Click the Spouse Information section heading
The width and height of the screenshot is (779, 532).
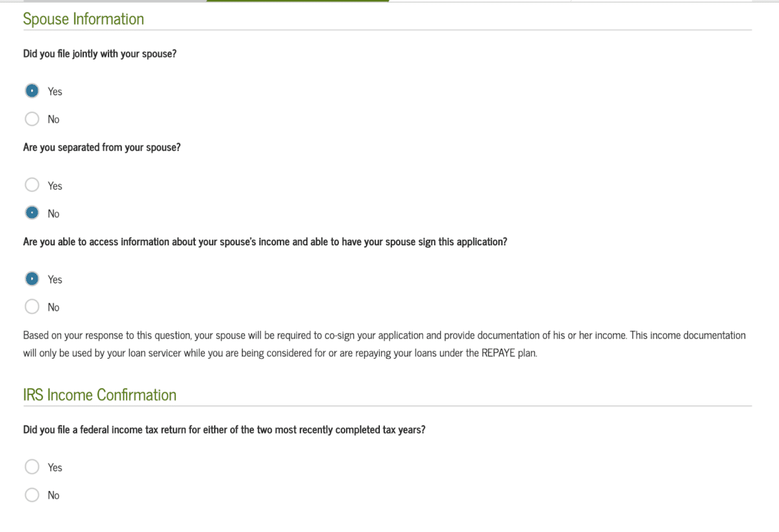pos(84,19)
